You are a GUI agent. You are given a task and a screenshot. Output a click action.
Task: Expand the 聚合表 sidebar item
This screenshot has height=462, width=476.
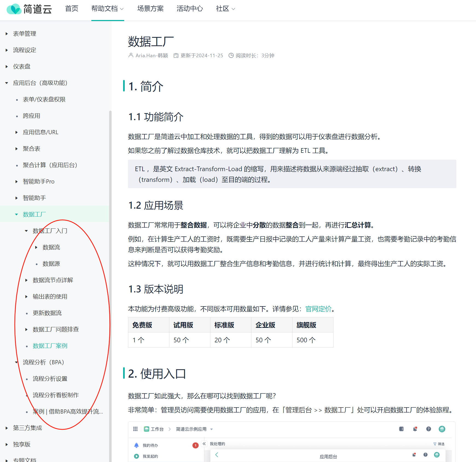coord(16,149)
